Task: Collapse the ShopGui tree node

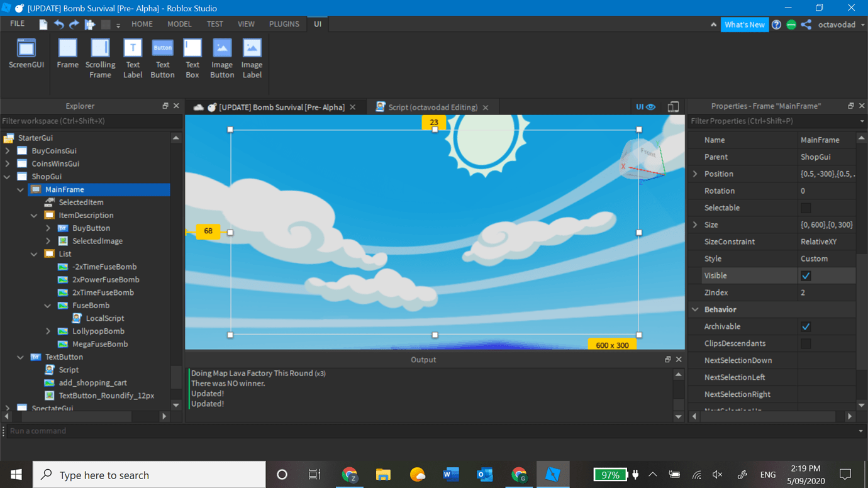Action: [x=8, y=177]
